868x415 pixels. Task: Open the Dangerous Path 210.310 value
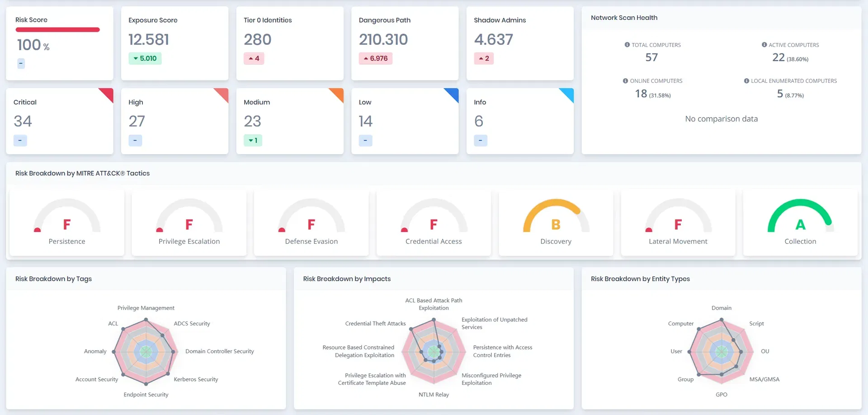[x=383, y=40]
